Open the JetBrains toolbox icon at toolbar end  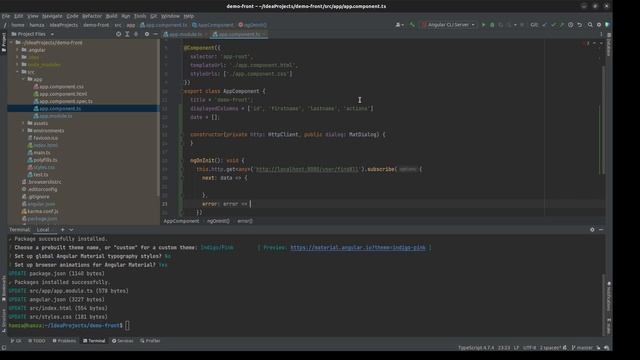coord(608,25)
